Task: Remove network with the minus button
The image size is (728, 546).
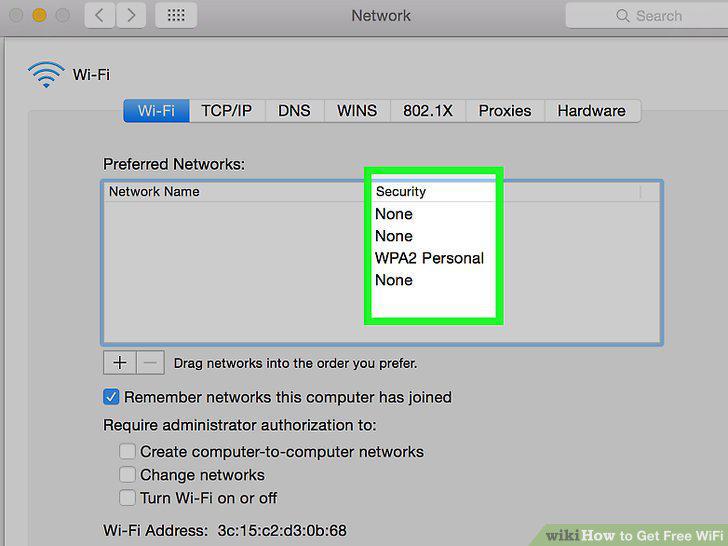Action: click(150, 363)
